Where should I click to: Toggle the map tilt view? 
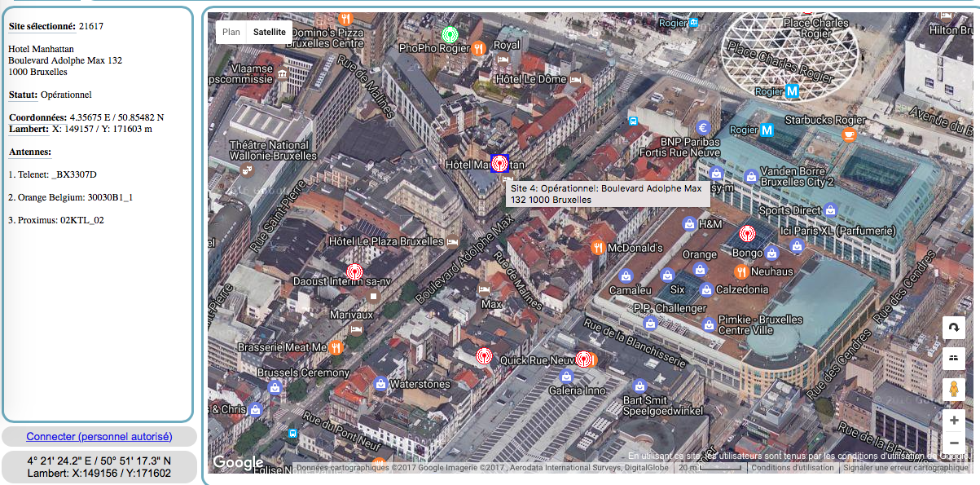pyautogui.click(x=953, y=358)
